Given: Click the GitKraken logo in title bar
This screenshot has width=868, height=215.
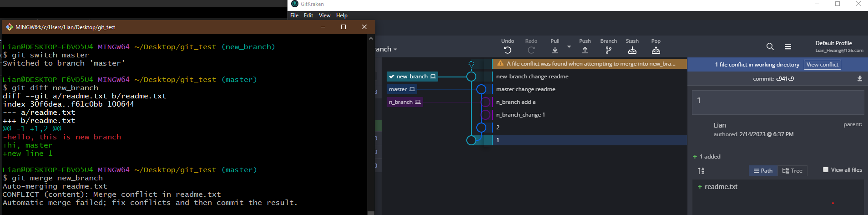Looking at the screenshot, I should point(295,4).
